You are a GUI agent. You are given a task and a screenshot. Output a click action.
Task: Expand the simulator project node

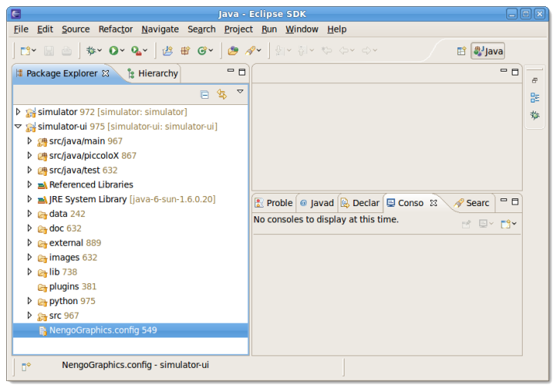pos(18,112)
